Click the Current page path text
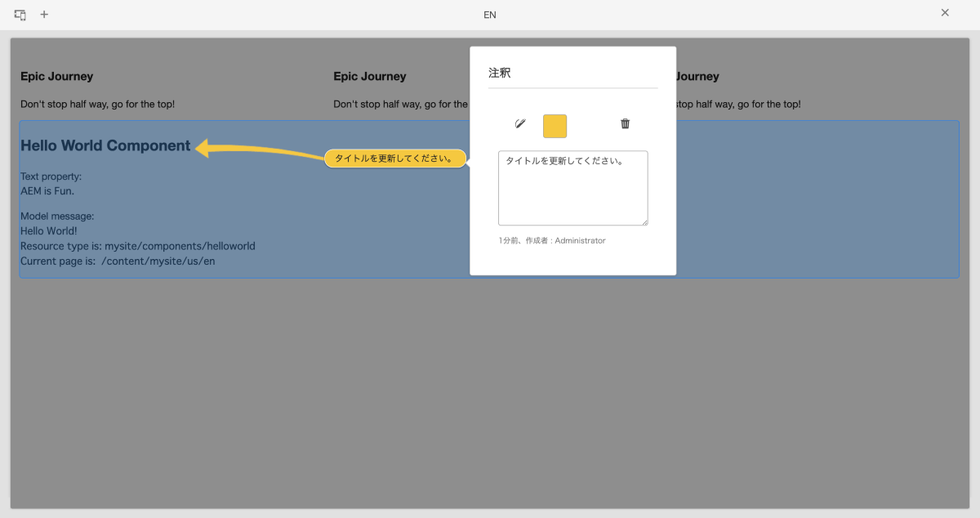This screenshot has width=980, height=518. point(118,261)
